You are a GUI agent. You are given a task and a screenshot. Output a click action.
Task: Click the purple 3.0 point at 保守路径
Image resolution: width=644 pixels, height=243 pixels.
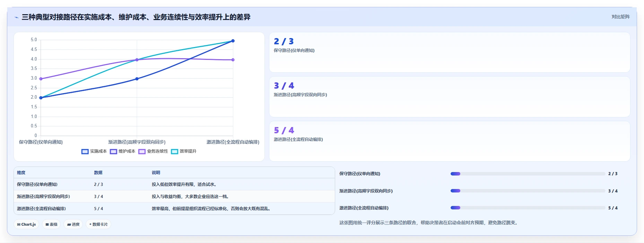pos(41,79)
